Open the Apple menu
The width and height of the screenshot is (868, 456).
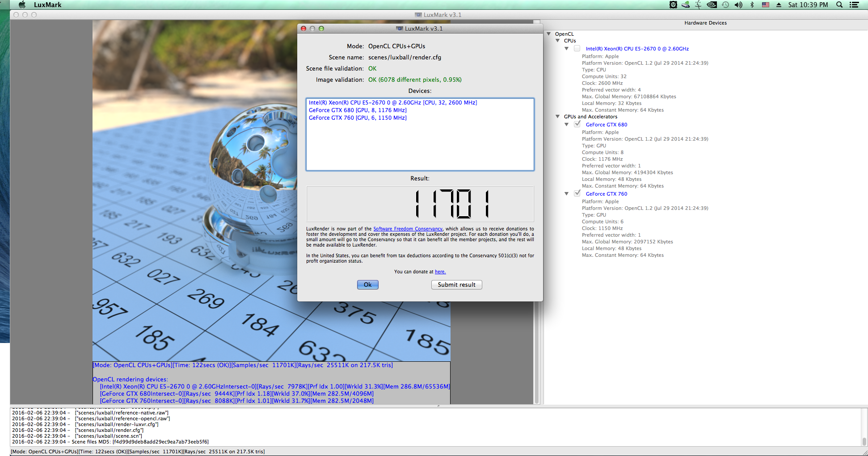click(22, 5)
